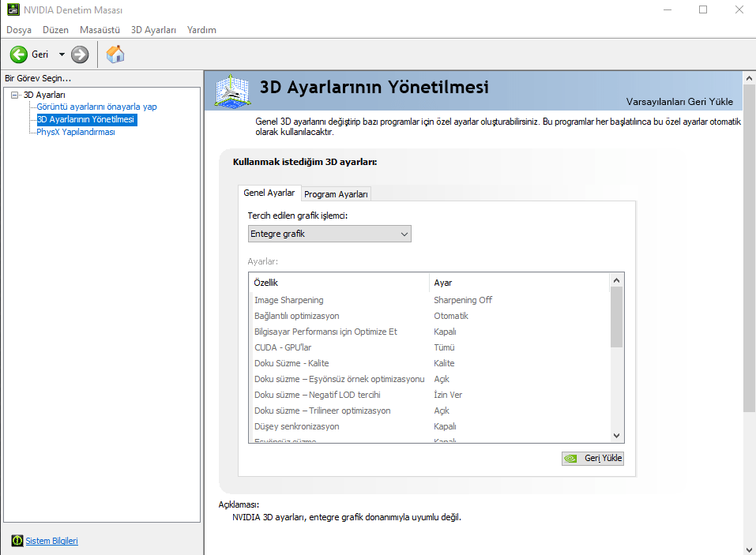
Task: Open the home icon in toolbar
Action: 115,54
